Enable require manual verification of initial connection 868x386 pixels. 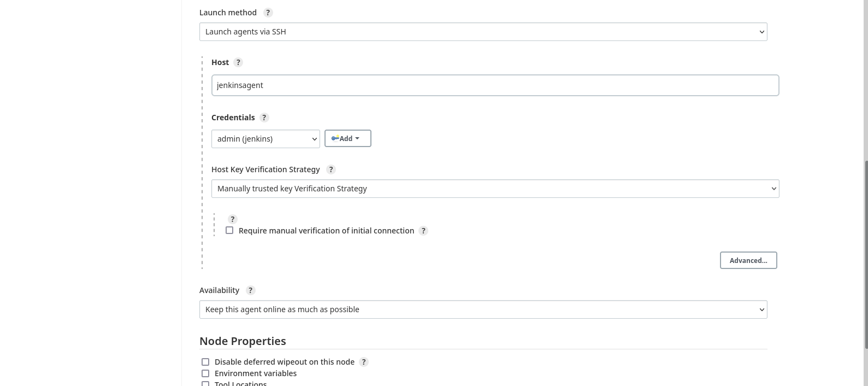[x=229, y=230]
